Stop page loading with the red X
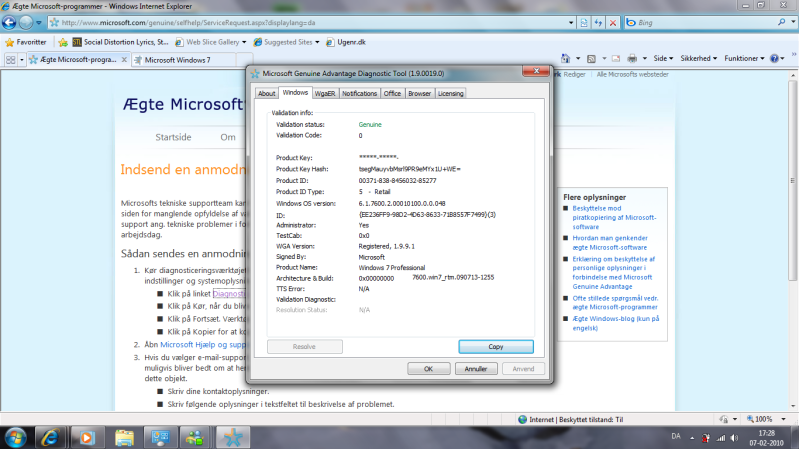The height and width of the screenshot is (449, 799). 613,22
